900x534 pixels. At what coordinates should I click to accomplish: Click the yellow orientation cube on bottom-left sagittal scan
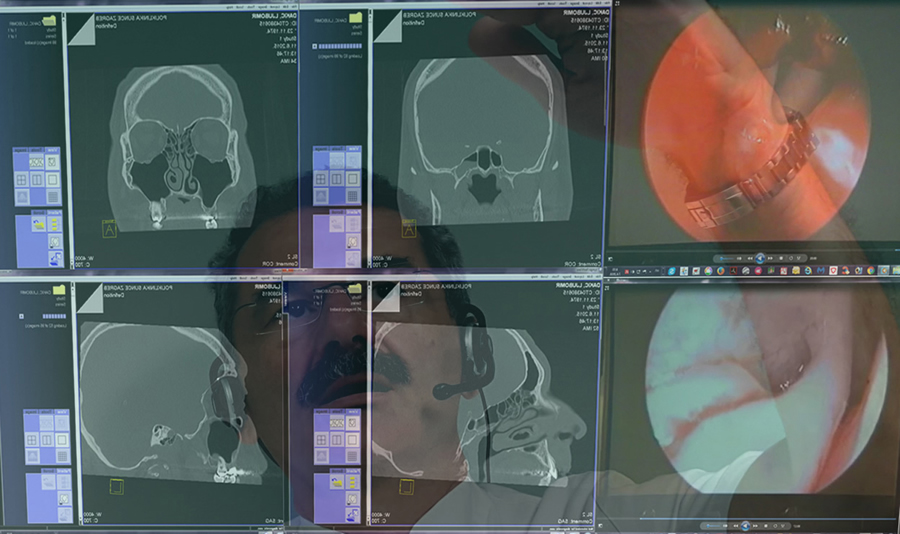[117, 487]
